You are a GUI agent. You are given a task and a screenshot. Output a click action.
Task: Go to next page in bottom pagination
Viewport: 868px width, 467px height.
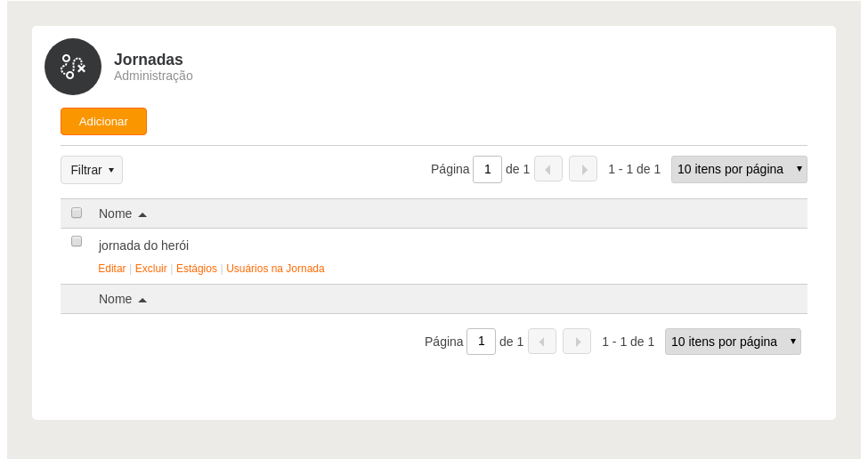click(x=577, y=342)
